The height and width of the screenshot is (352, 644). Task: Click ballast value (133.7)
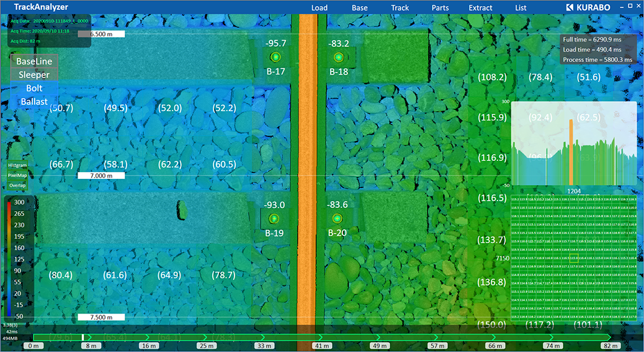coord(492,240)
